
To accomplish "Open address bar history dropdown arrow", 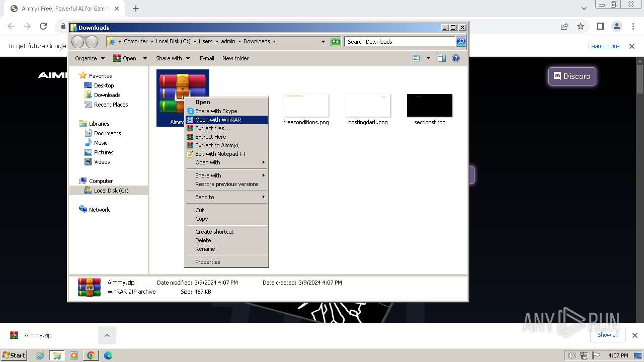I will [x=323, y=42].
